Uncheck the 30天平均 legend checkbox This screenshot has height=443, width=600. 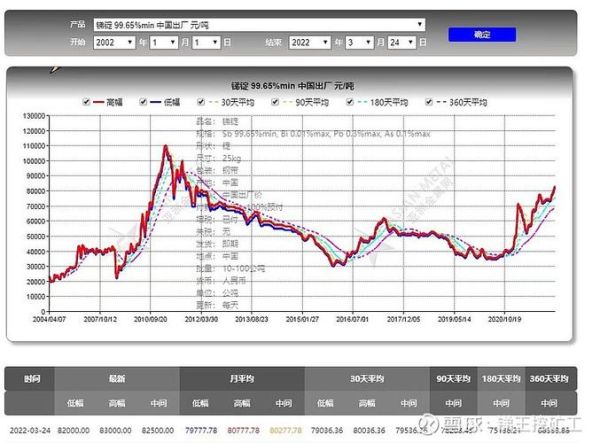pyautogui.click(x=201, y=102)
